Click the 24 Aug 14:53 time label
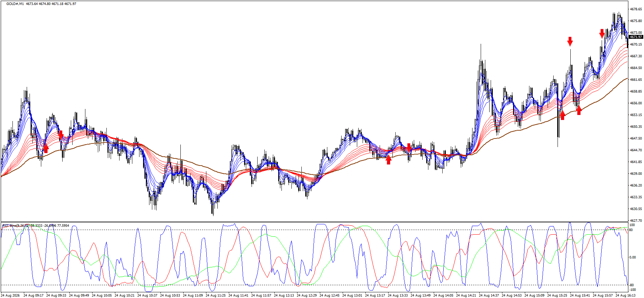644x298 pixels. pyautogui.click(x=512, y=296)
